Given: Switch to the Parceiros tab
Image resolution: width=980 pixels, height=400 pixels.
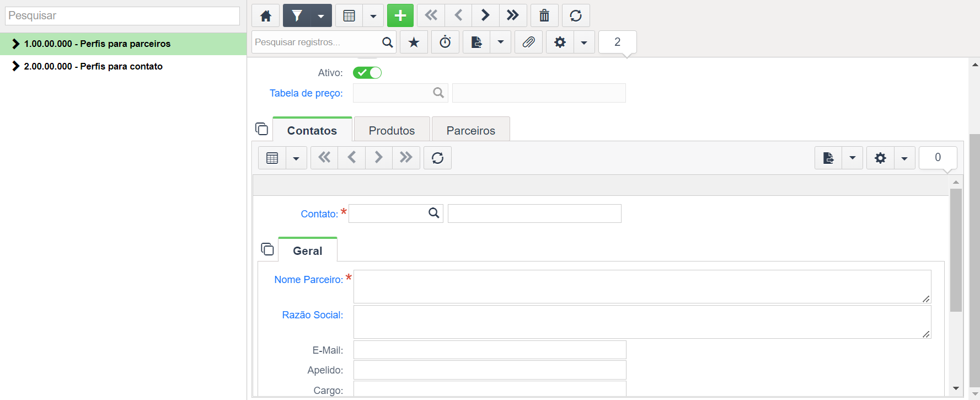Looking at the screenshot, I should [470, 130].
